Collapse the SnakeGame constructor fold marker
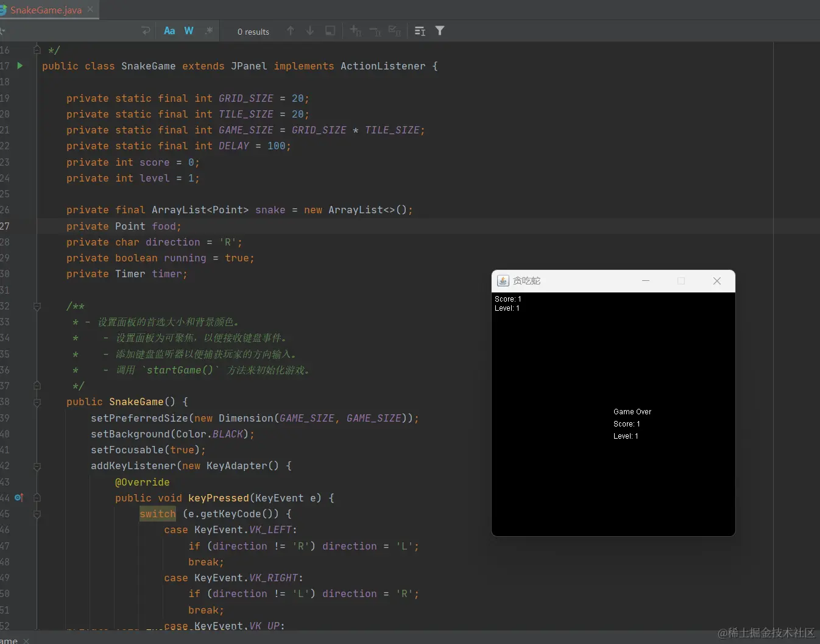 coord(37,402)
